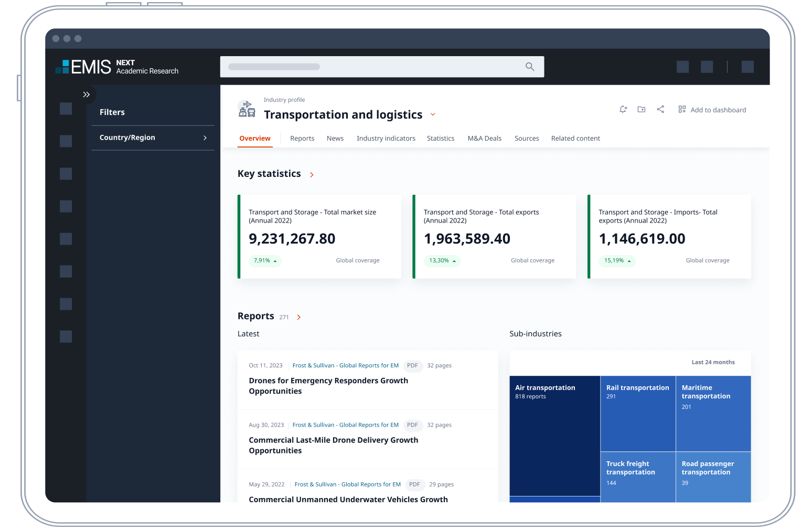
Task: Click the Add to dashboard grid icon
Action: coord(682,109)
